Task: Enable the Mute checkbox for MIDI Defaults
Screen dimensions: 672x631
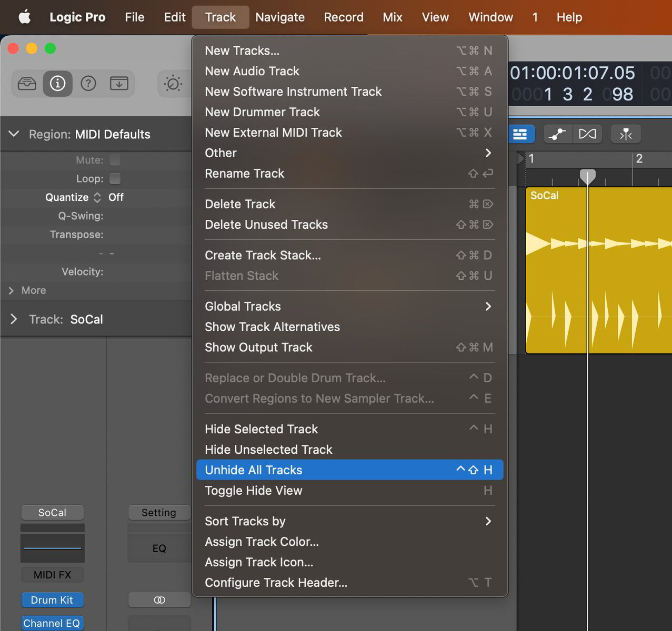Action: click(x=115, y=160)
